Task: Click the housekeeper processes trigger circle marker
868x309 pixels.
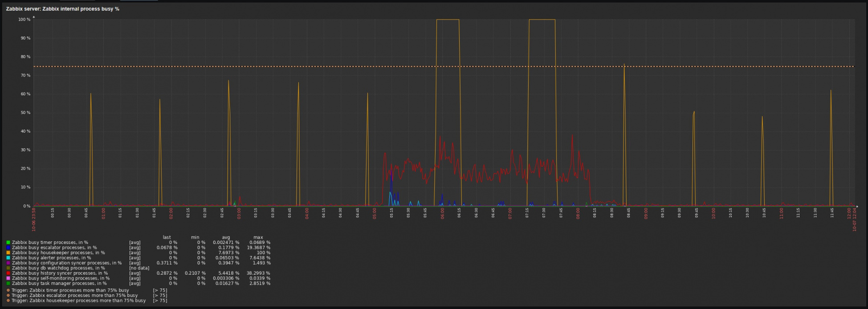Action: (8, 301)
